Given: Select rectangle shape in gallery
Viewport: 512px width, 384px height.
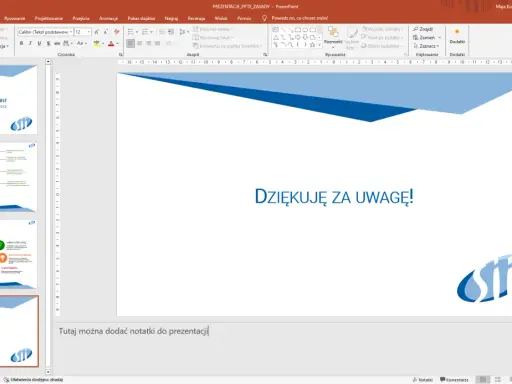Looking at the screenshot, I should pos(298,30).
